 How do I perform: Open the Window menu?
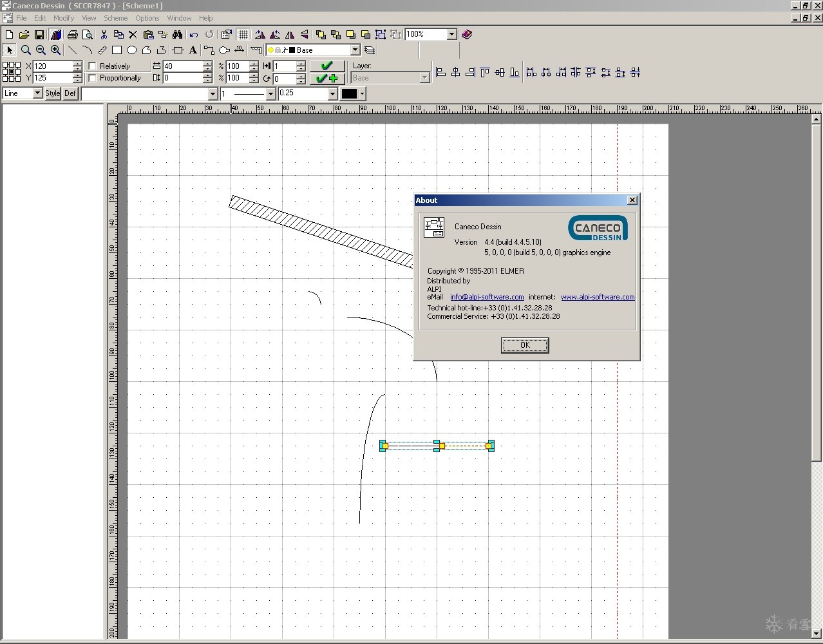point(179,18)
